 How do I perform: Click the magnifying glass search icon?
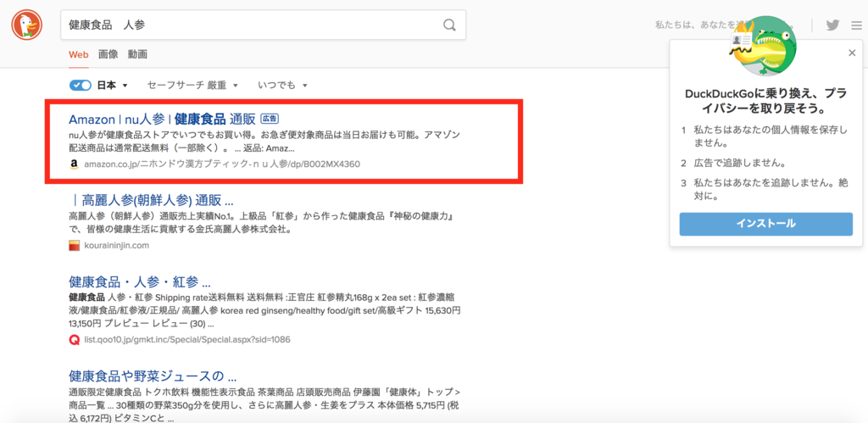[450, 25]
